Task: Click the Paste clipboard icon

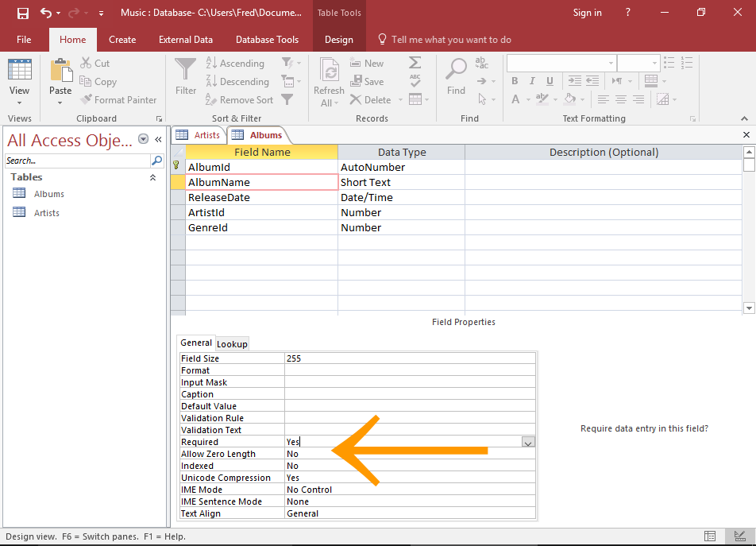Action: tap(60, 72)
